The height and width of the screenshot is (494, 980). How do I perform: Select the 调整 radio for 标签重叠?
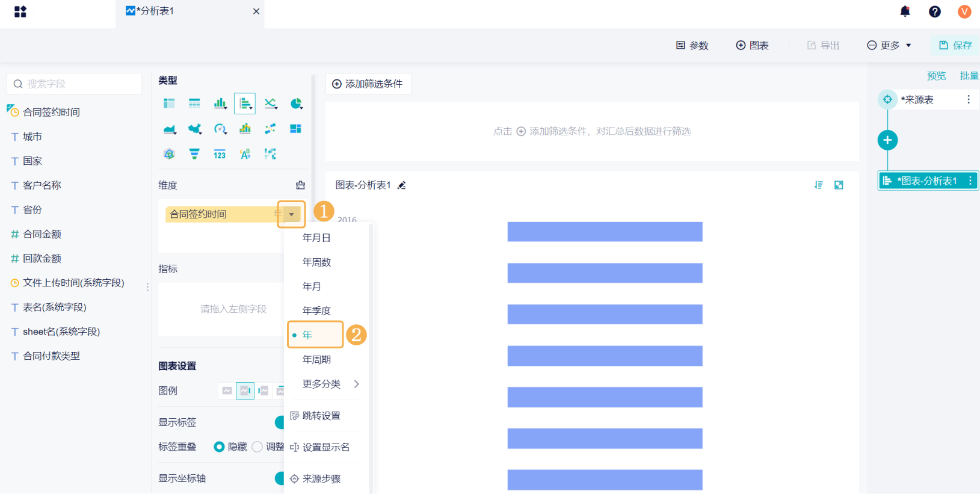coord(257,446)
